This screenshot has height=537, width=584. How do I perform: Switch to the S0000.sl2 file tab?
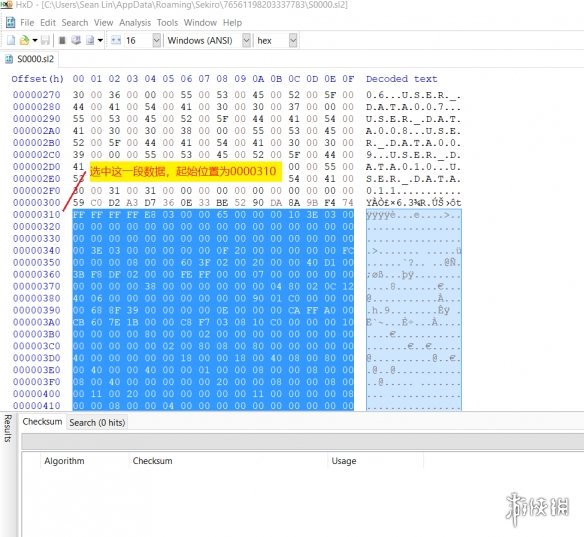tap(30, 59)
